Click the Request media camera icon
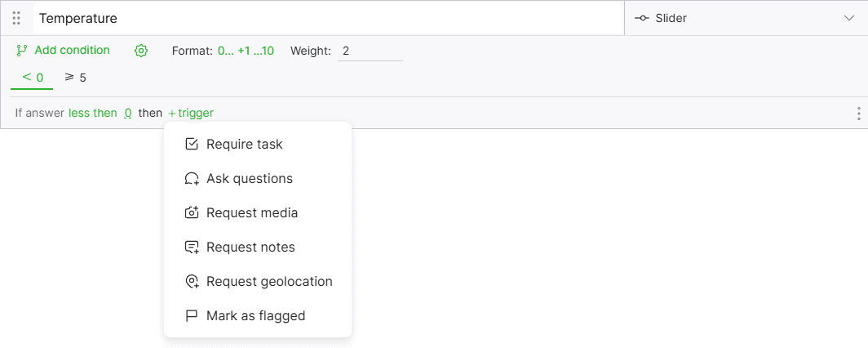 tap(192, 212)
